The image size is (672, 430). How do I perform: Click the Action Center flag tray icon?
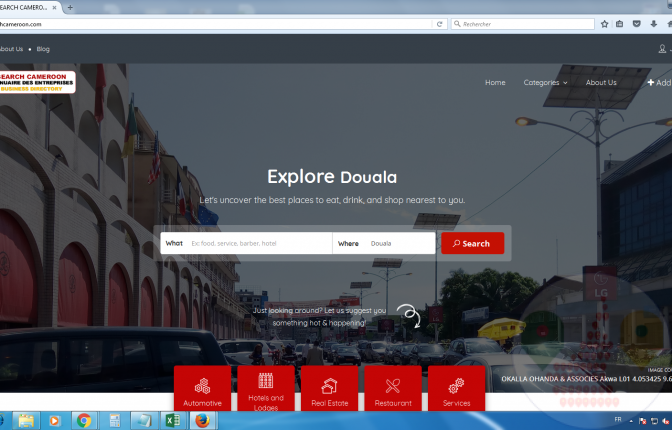tap(643, 421)
